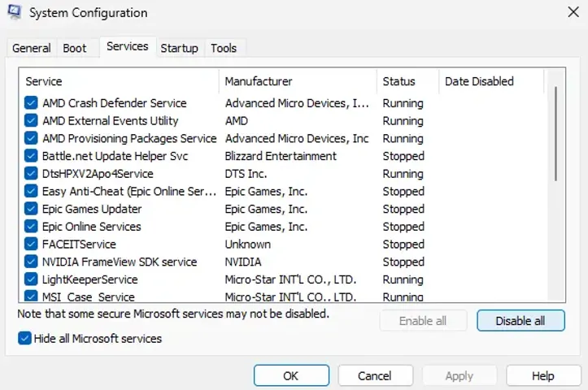Uncheck Battle.net Update Helper Svc
The image size is (588, 390).
pos(31,156)
